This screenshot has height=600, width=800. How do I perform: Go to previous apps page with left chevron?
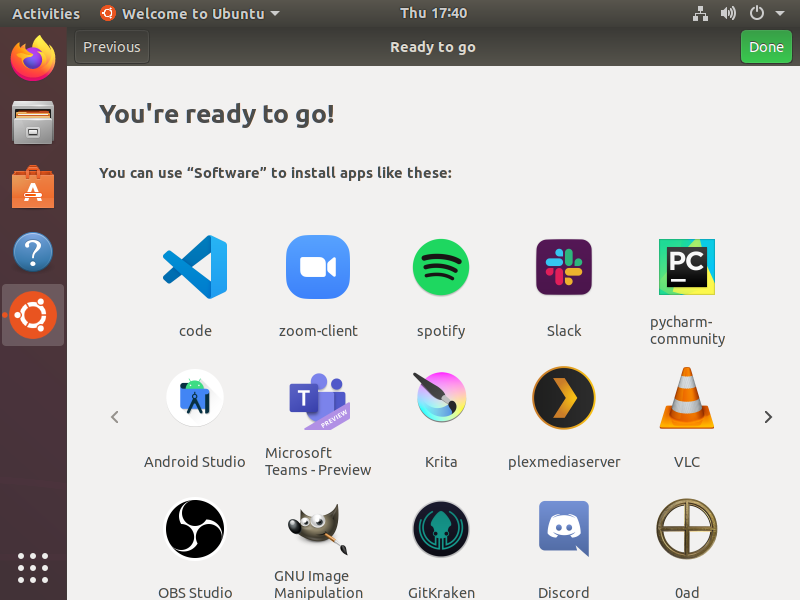[x=115, y=417]
